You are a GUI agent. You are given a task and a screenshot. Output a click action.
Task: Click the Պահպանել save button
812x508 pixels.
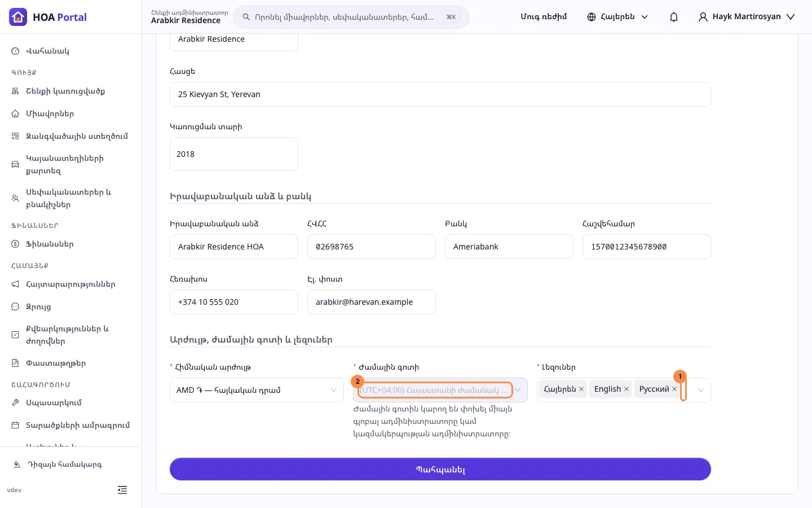pos(440,469)
